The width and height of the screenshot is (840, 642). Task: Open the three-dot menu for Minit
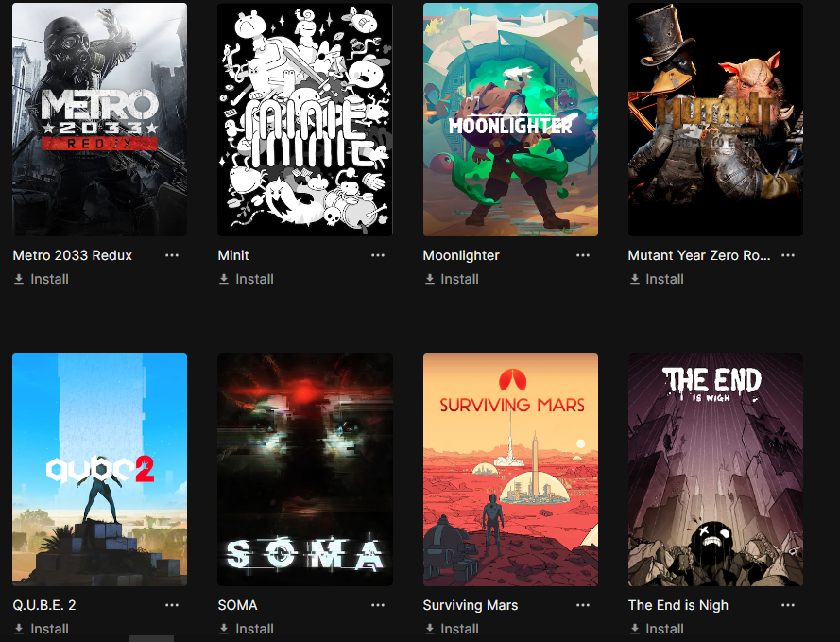click(x=378, y=255)
